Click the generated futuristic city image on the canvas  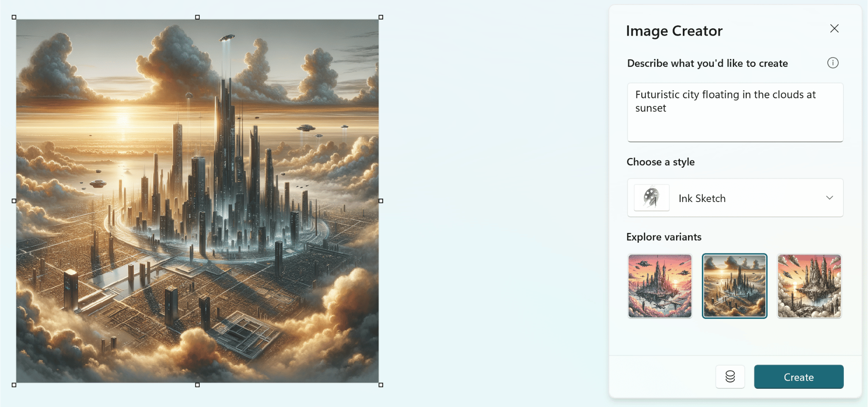coord(198,201)
